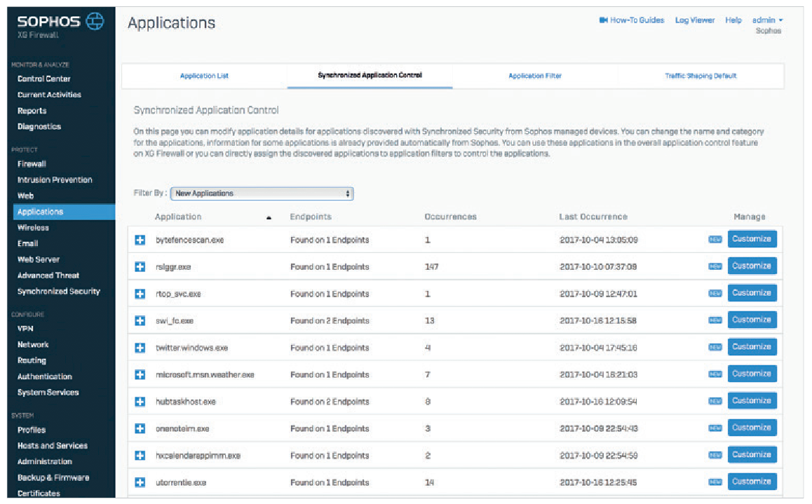
Task: Go to Traffic Shaping Default tab
Action: [x=701, y=76]
